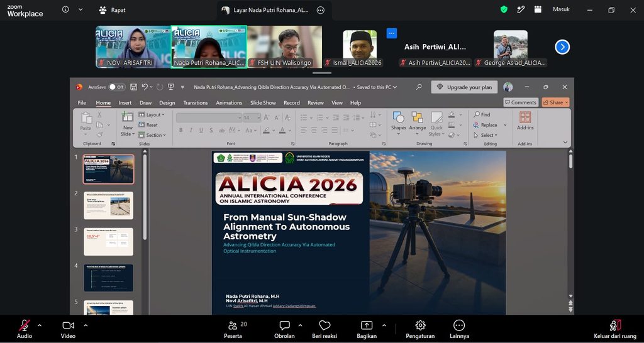Click Reset slide button
644x343 pixels.
point(148,125)
